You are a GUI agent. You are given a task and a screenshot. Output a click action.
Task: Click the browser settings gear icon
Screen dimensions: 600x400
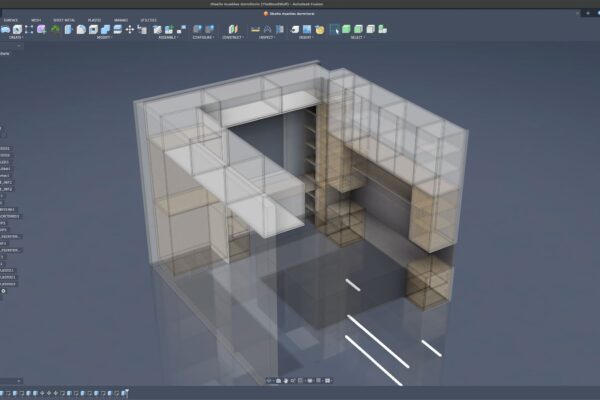(3, 291)
